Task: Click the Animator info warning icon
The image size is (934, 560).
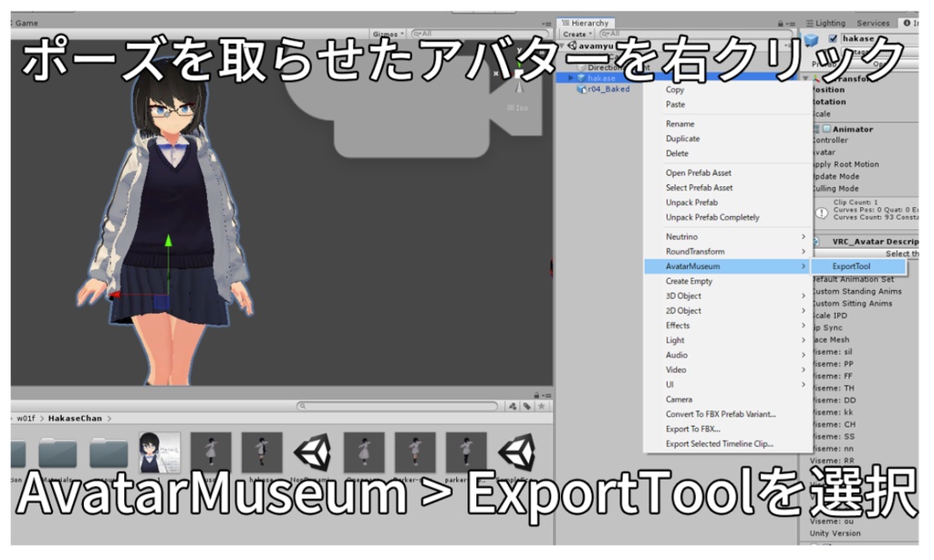Action: click(822, 213)
